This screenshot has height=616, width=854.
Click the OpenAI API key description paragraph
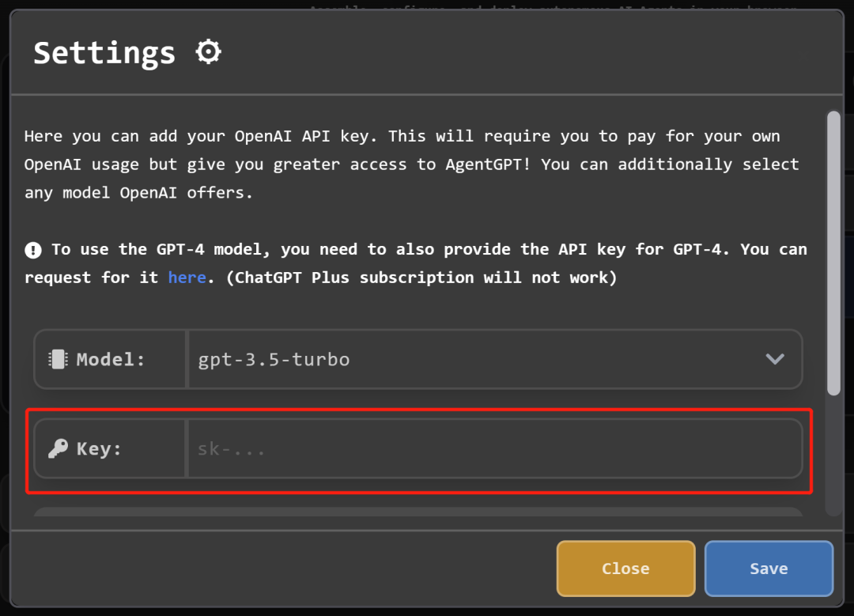(x=411, y=164)
